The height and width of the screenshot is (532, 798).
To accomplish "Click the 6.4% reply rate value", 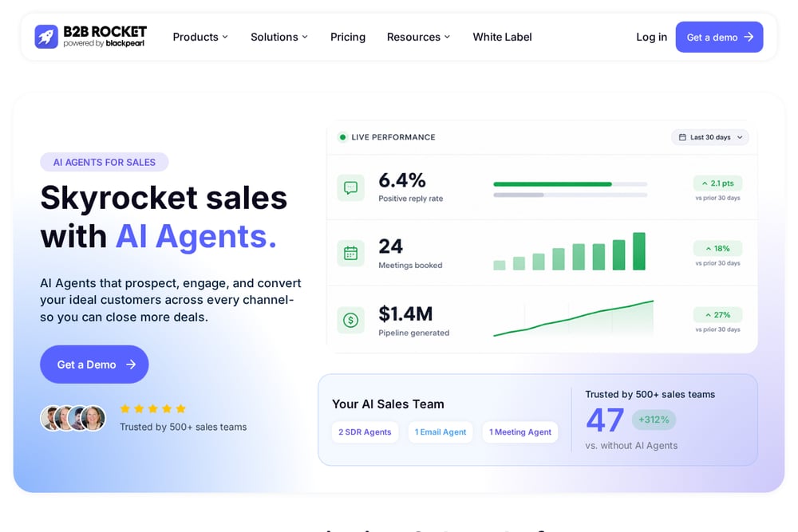I will (402, 180).
